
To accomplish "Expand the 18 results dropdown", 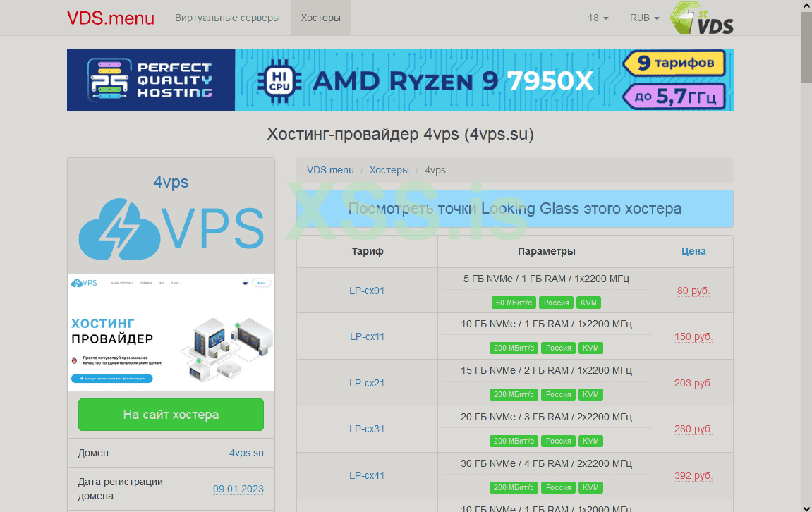I will (598, 18).
